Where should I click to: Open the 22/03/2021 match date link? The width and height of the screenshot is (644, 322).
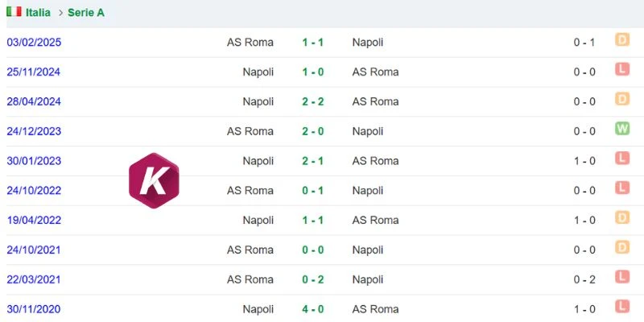point(34,279)
